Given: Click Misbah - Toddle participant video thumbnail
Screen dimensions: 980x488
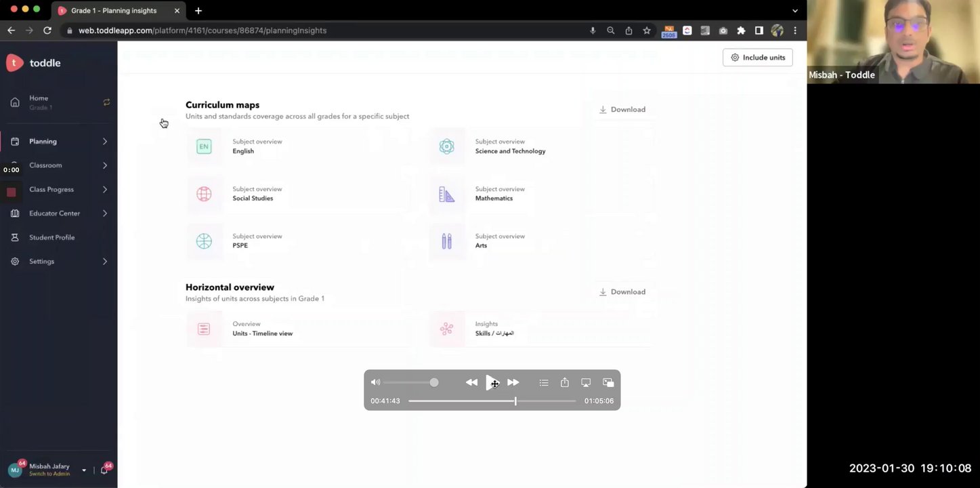Looking at the screenshot, I should tap(893, 41).
